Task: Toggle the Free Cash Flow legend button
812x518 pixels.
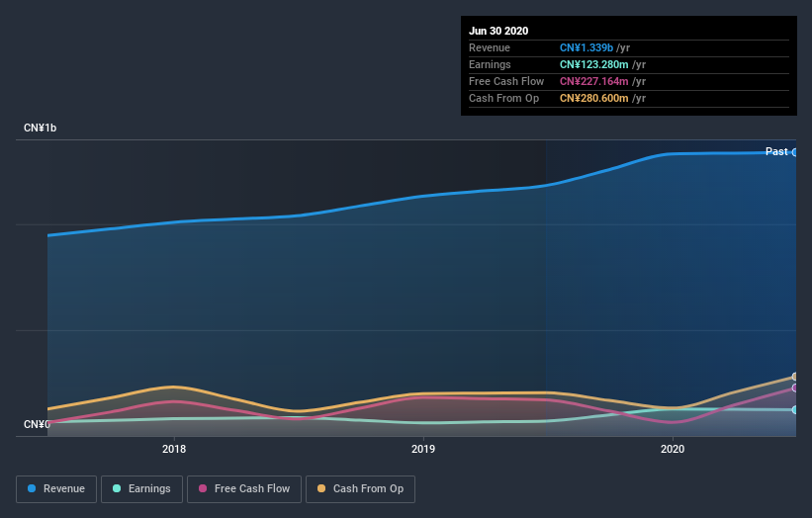Action: click(x=244, y=489)
